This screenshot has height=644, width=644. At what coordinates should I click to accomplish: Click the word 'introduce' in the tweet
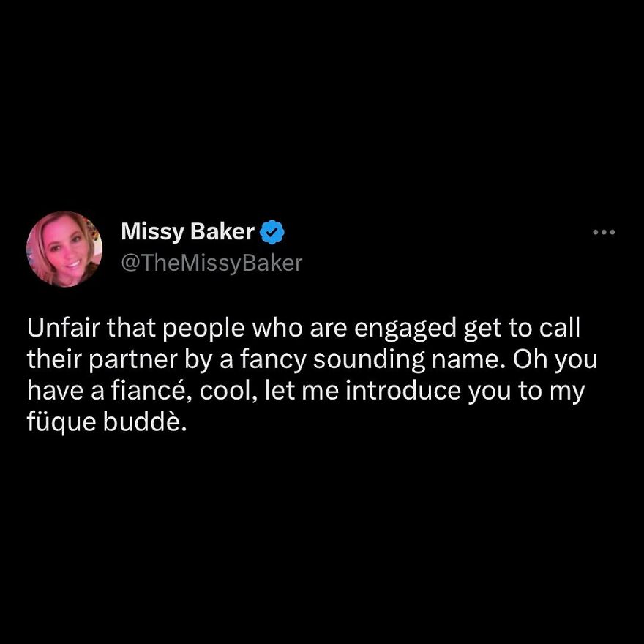point(403,391)
